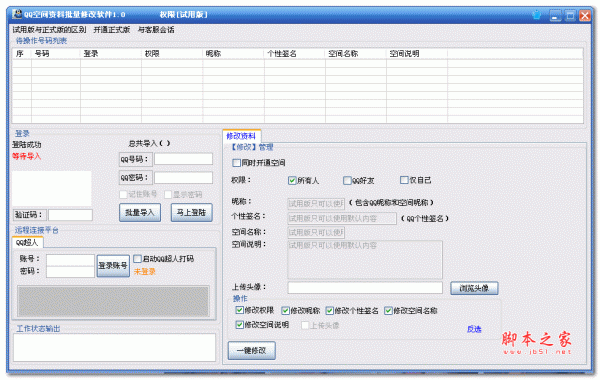
Task: Click the red 等待导入 status text
Action: pyautogui.click(x=26, y=156)
